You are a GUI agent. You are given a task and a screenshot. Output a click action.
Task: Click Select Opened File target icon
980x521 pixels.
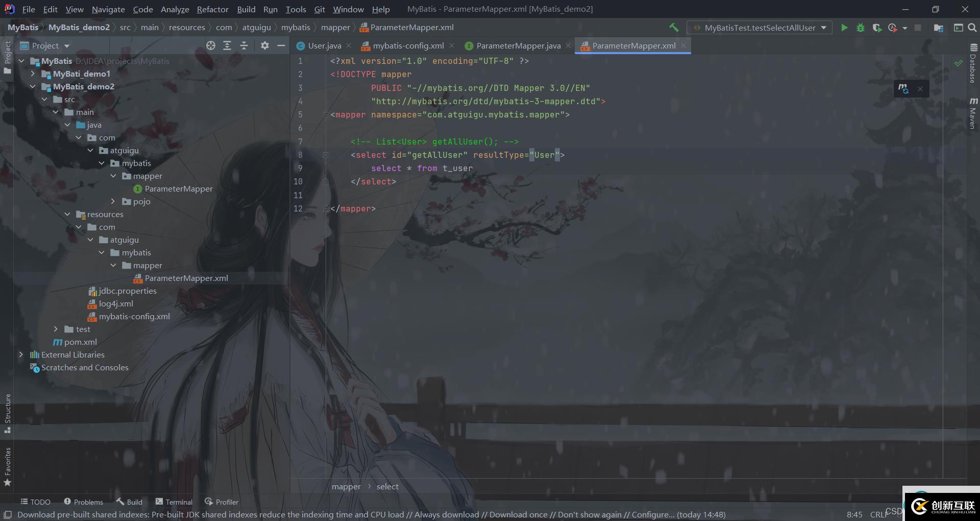coord(211,45)
